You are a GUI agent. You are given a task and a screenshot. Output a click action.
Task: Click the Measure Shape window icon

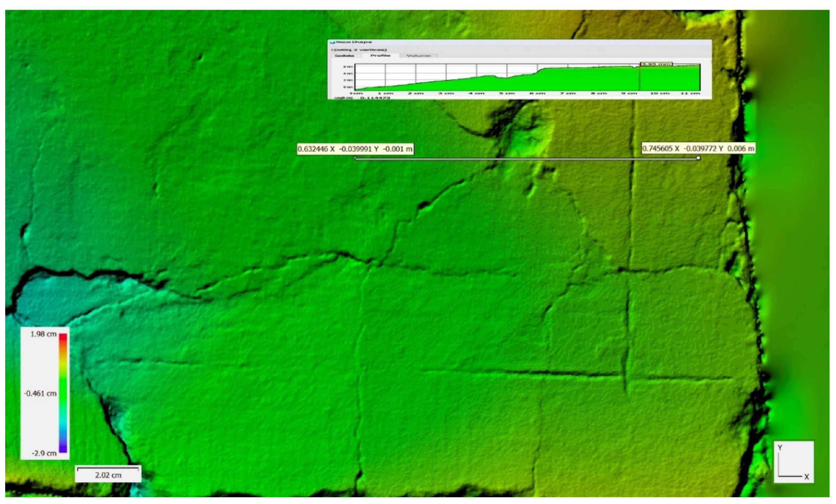tap(333, 42)
